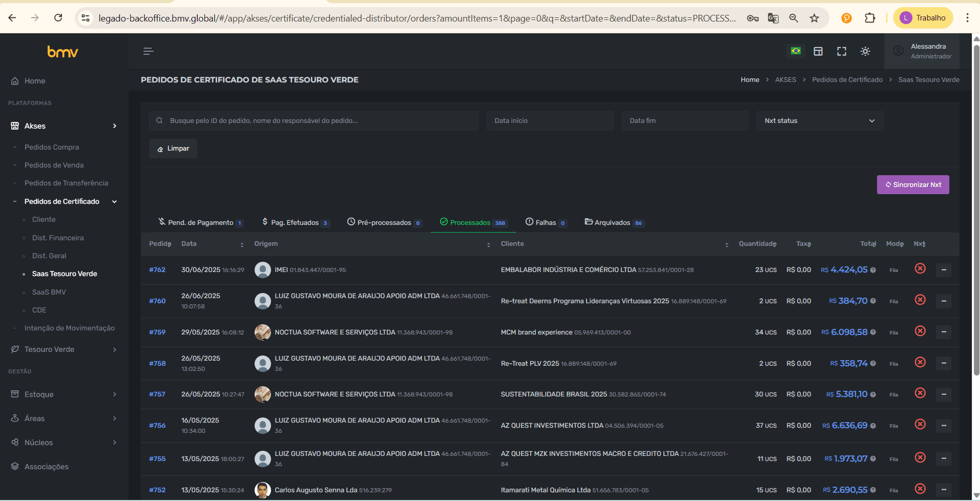The height and width of the screenshot is (501, 980).
Task: Open actions menu for order #755
Action: (x=944, y=459)
